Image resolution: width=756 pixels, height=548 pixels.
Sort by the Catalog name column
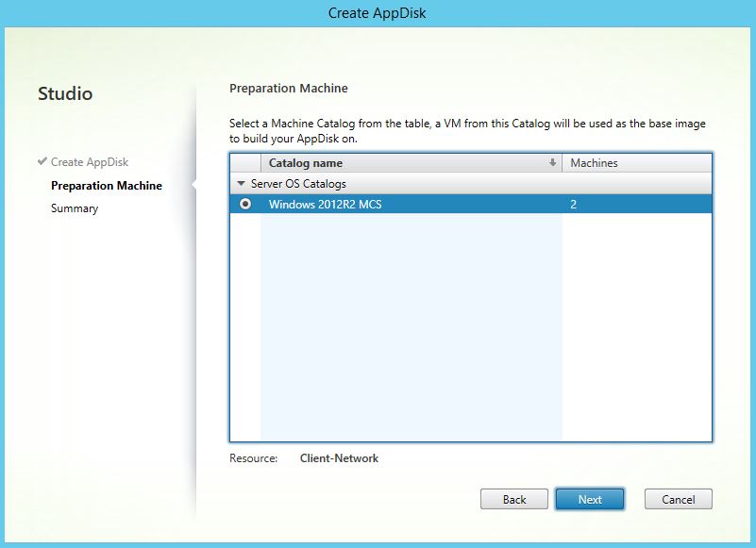pos(306,163)
